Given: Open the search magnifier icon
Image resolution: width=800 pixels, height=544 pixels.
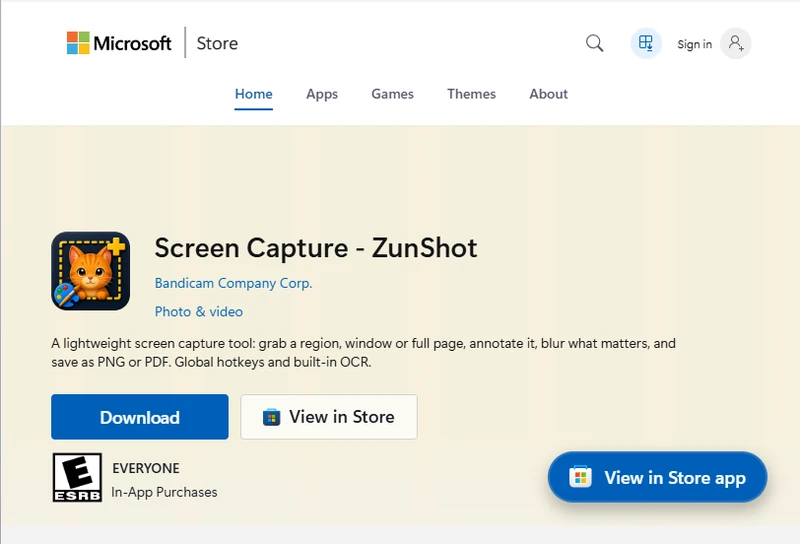Looking at the screenshot, I should 594,43.
